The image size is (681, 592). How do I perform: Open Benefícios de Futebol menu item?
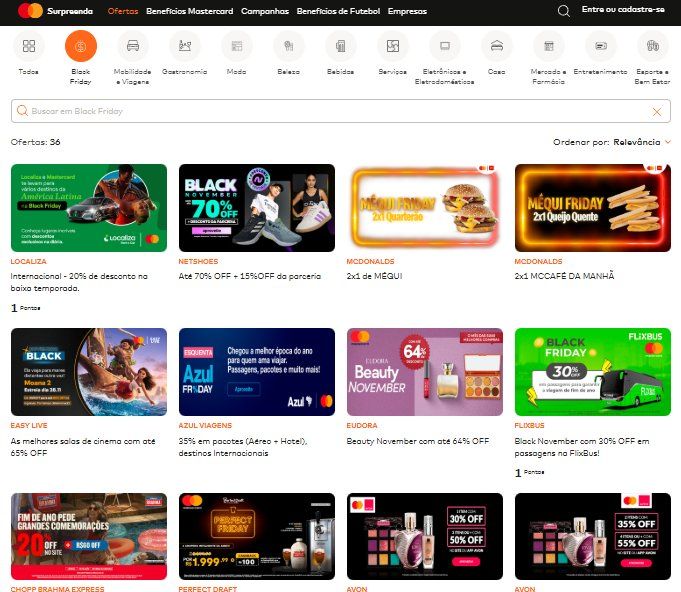338,11
